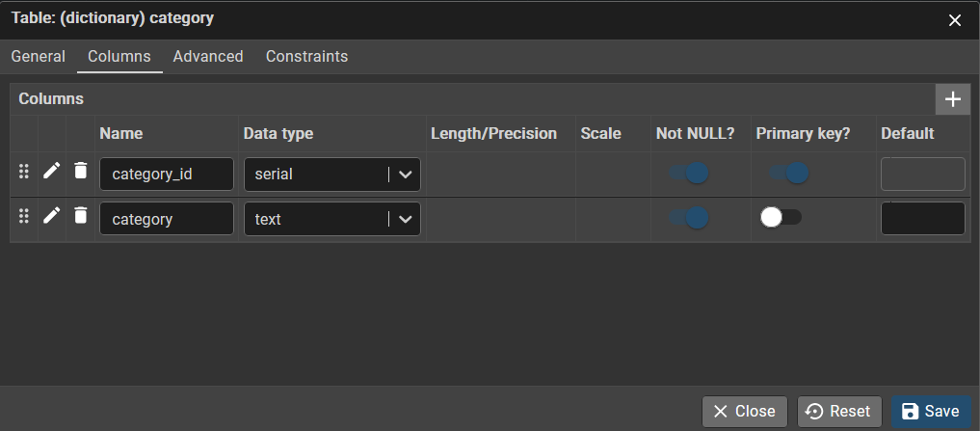
Task: Click the Length/Precision column header
Action: [x=493, y=133]
